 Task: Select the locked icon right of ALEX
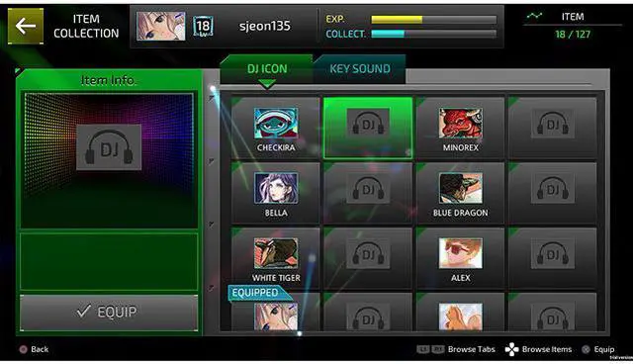[552, 258]
